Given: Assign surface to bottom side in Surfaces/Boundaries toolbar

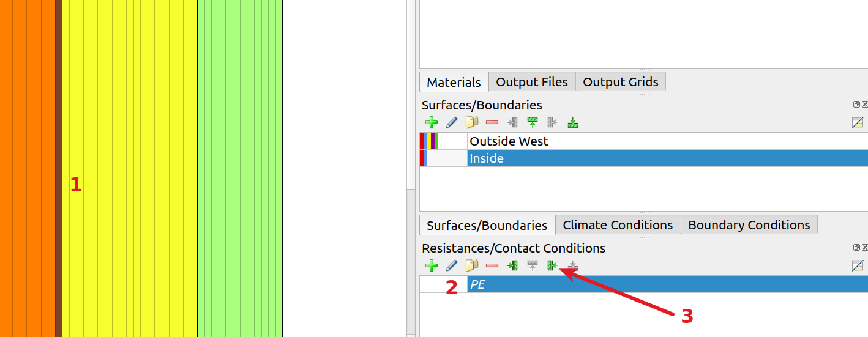Looking at the screenshot, I should 573,122.
